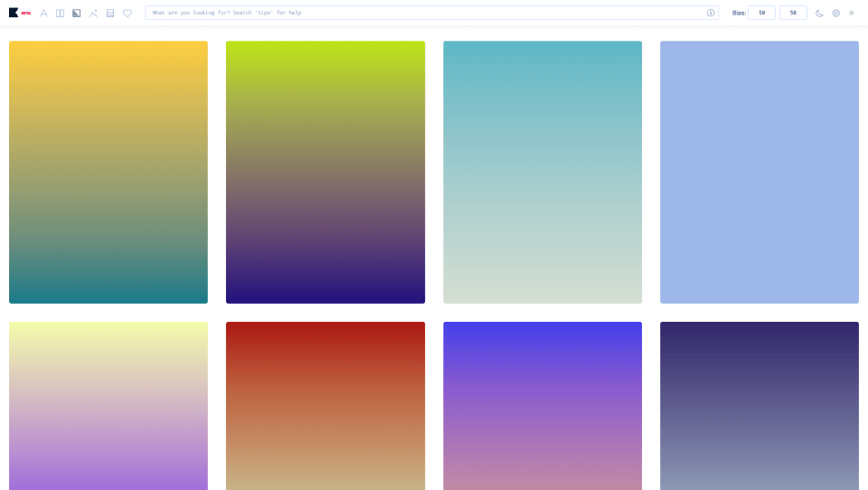Click the Khroma logo in the header
The image size is (868, 490).
tap(14, 13)
